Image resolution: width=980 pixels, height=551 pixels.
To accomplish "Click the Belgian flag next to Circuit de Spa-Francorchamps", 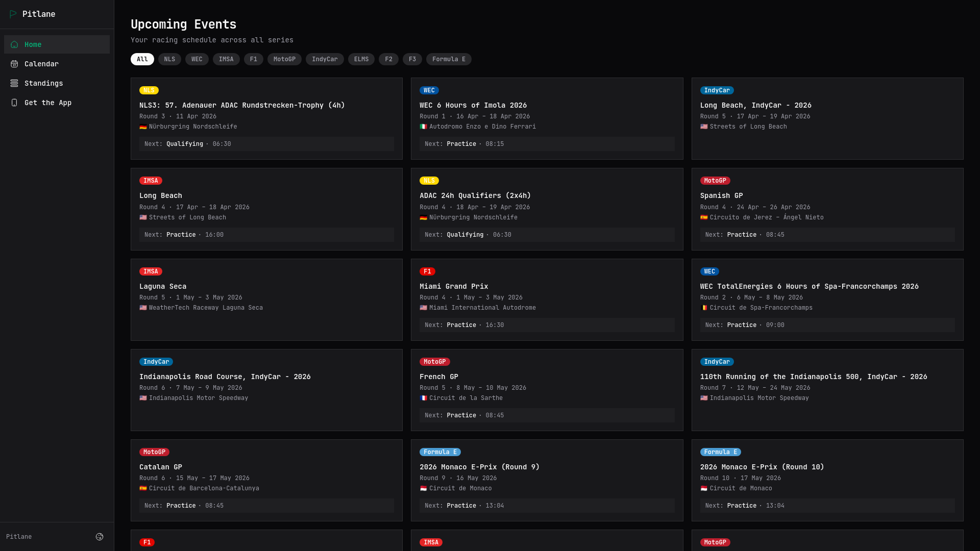I will (x=704, y=308).
